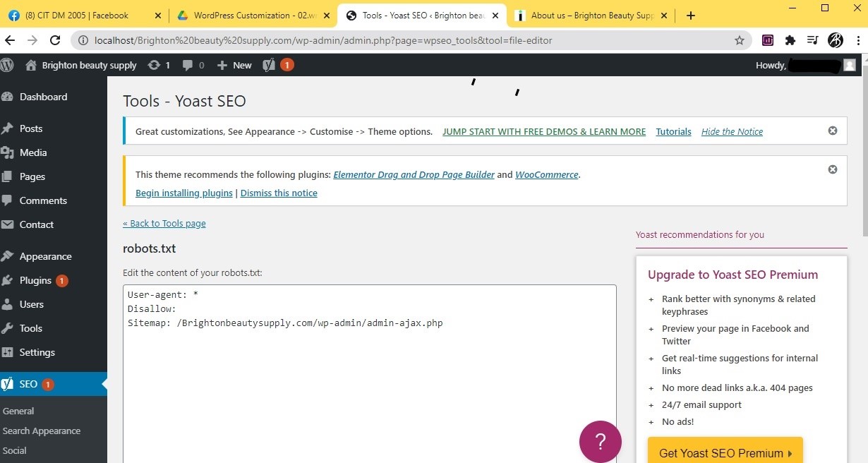The height and width of the screenshot is (463, 868).
Task: Click the purple help question mark button
Action: pyautogui.click(x=600, y=442)
